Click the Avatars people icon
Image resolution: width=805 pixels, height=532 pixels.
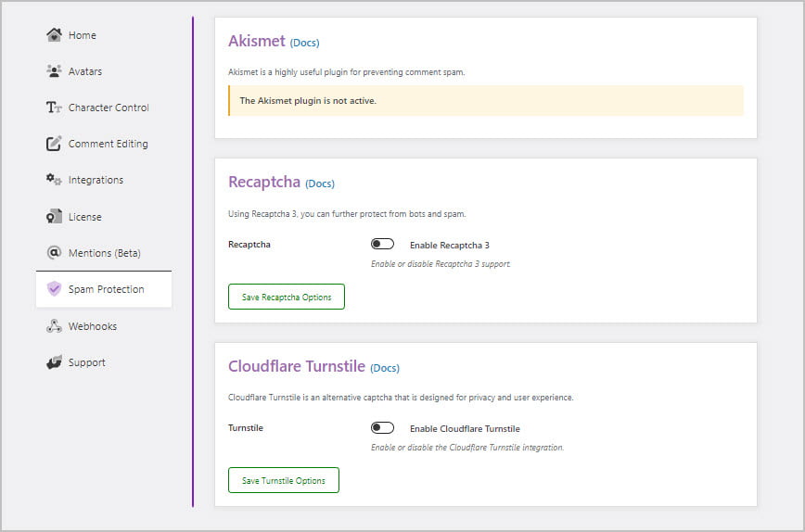pyautogui.click(x=54, y=70)
